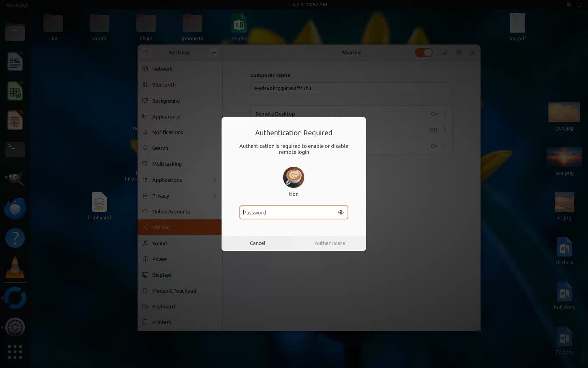
Task: Open the Settings search icon
Action: point(146,53)
